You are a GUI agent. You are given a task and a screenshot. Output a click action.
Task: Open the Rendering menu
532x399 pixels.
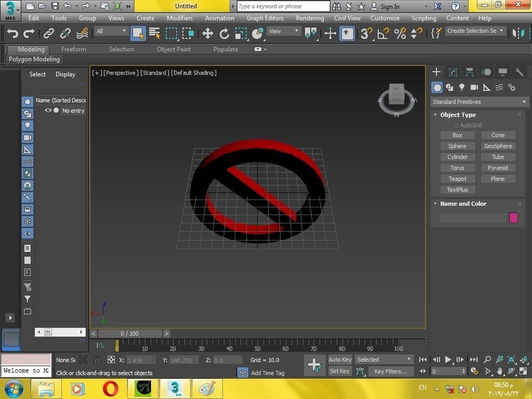[x=310, y=18]
